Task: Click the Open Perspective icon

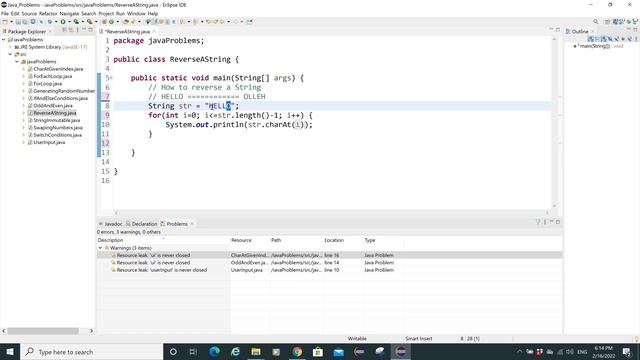Action: [608, 22]
